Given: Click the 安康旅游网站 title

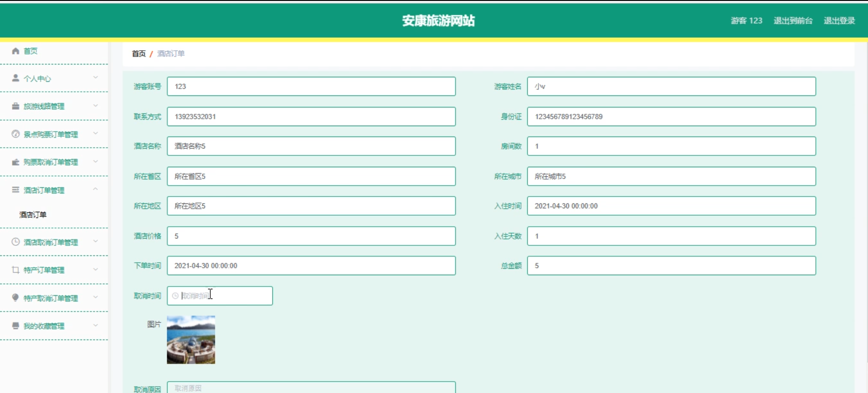Looking at the screenshot, I should pos(438,21).
